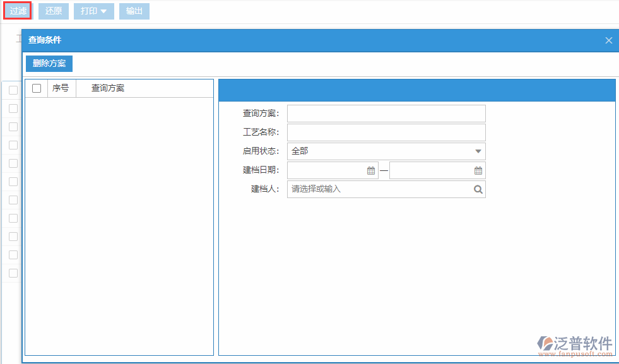
Task: Click inside the 查询方案 input field
Action: [x=386, y=113]
